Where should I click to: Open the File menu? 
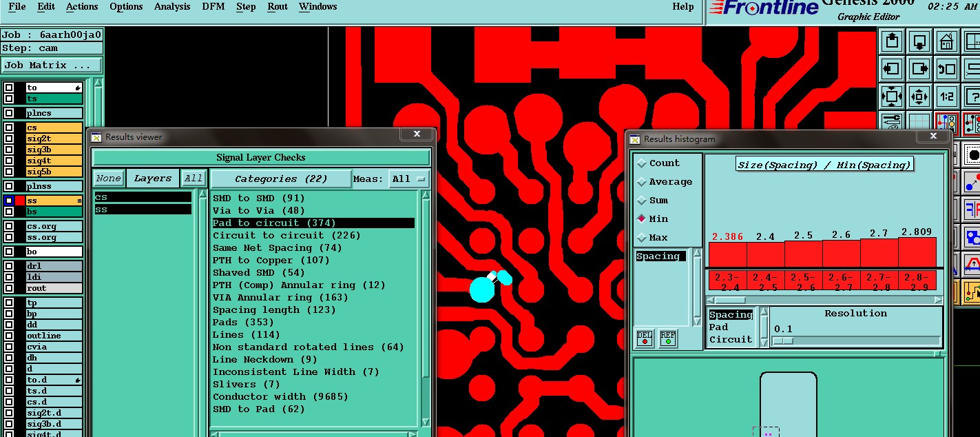[17, 7]
